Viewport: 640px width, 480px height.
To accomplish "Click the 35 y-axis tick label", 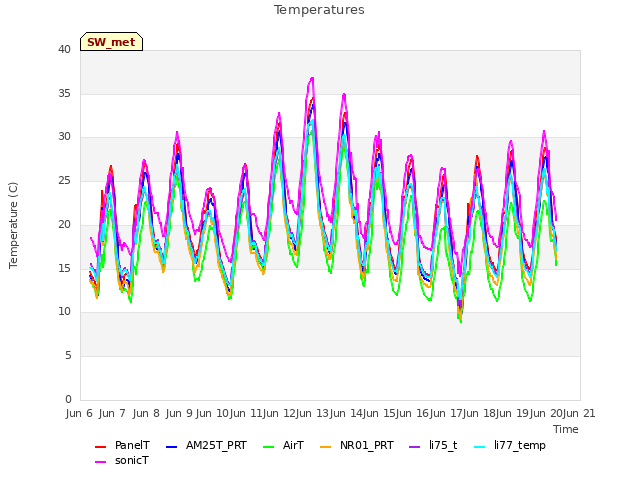I will pyautogui.click(x=64, y=93).
